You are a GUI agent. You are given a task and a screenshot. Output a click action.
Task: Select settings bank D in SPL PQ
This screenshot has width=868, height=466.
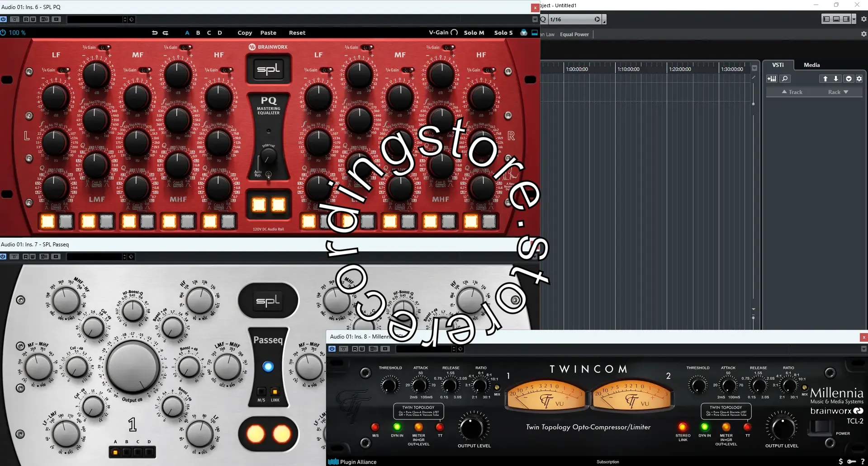coord(220,33)
